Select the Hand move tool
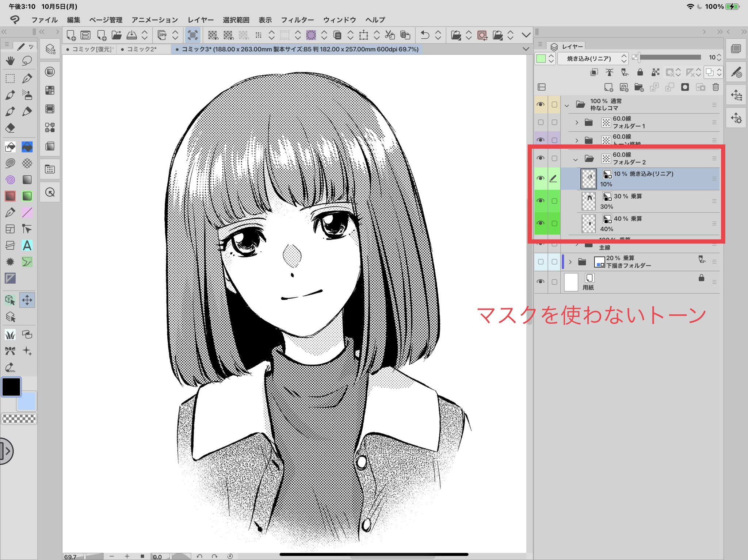The image size is (748, 560). pyautogui.click(x=10, y=61)
